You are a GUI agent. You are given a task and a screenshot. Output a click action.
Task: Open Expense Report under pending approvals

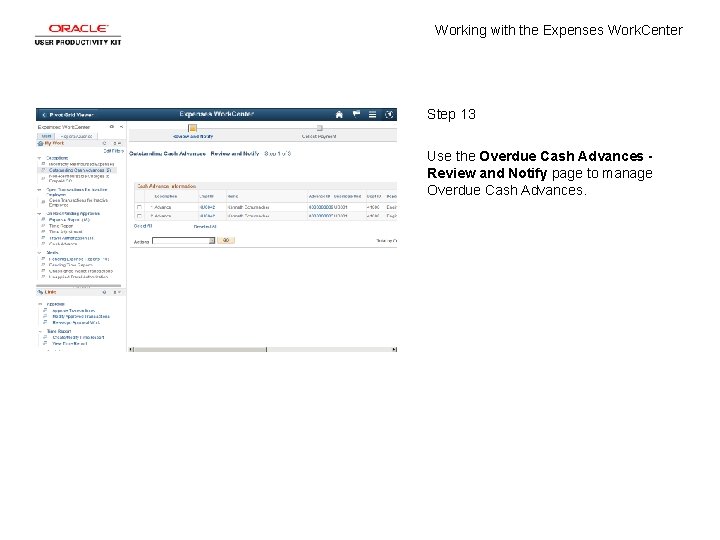click(69, 220)
